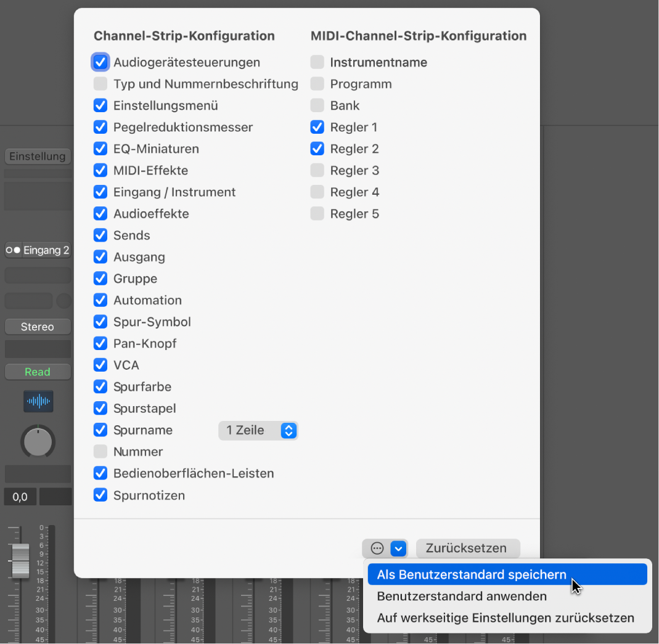Screen dimensions: 659x644
Task: Click the audio waveform track icon
Action: pos(38,401)
